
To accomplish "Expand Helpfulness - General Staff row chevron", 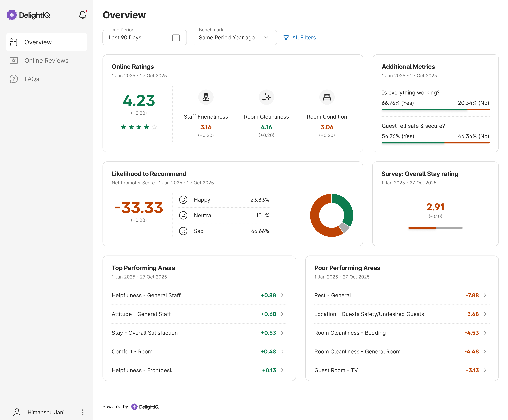I will pyautogui.click(x=282, y=295).
